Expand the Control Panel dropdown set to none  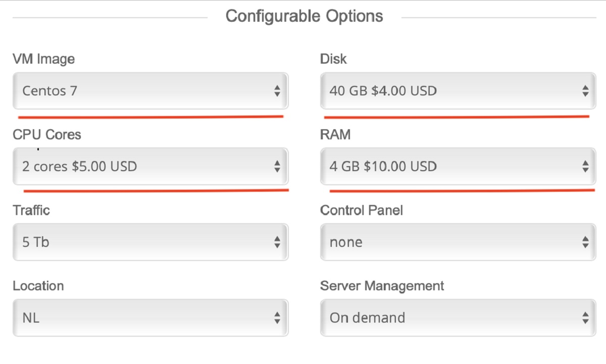pyautogui.click(x=458, y=242)
